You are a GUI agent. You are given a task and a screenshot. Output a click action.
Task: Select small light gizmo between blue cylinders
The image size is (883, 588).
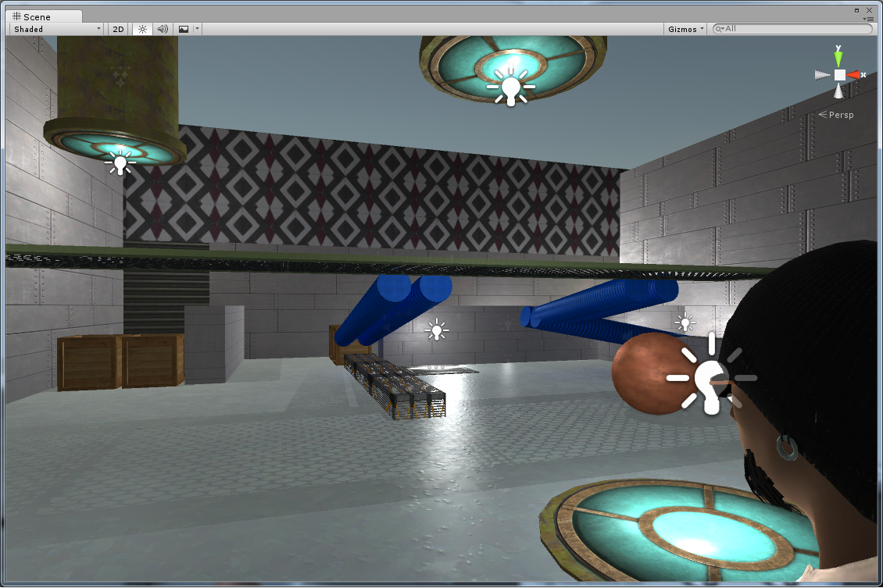point(437,330)
